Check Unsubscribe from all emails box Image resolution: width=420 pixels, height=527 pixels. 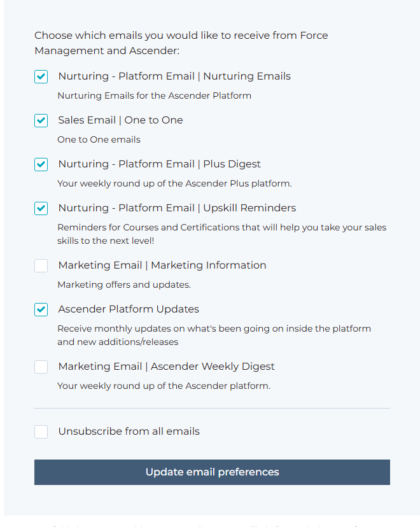[x=41, y=432]
